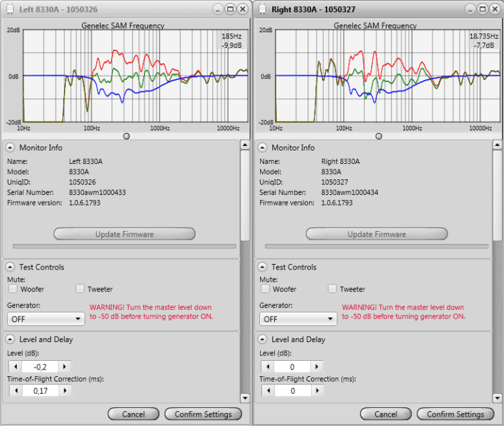Click scroll down arrow in Left 8330A panel
Viewport: 504px width, 426px height.
(x=245, y=398)
